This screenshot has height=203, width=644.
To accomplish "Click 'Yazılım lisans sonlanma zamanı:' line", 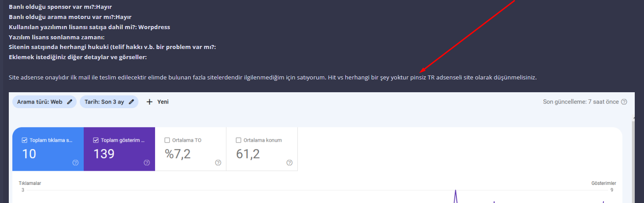I will pyautogui.click(x=57, y=37).
